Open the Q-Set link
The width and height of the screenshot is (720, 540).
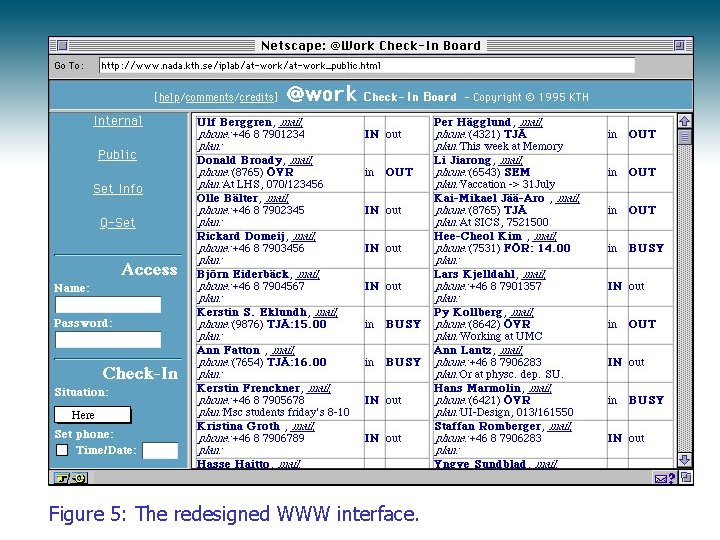pos(118,223)
